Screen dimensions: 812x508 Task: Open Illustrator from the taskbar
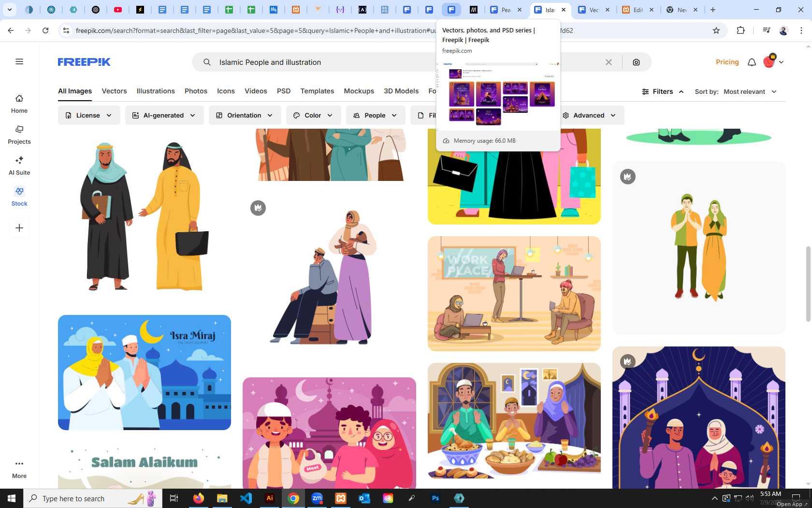270,498
